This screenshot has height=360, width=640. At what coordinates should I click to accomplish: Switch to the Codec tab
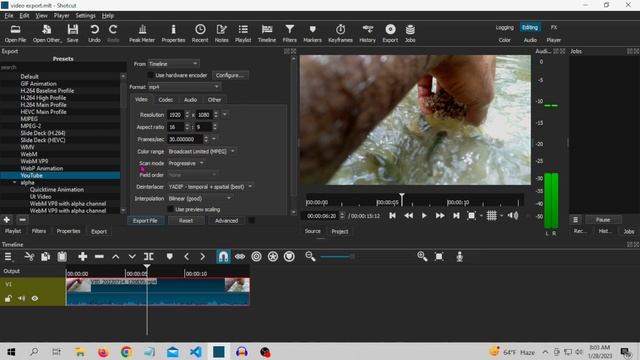coord(165,100)
